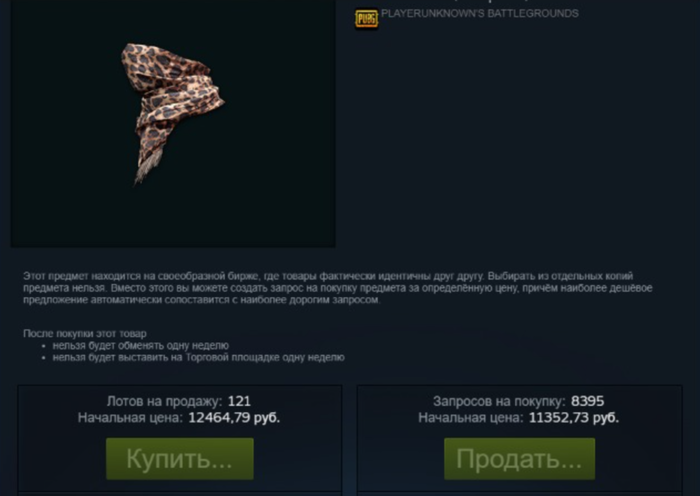The width and height of the screenshot is (700, 496).
Task: Click the Торговой площадке restriction bullet line
Action: (199, 358)
